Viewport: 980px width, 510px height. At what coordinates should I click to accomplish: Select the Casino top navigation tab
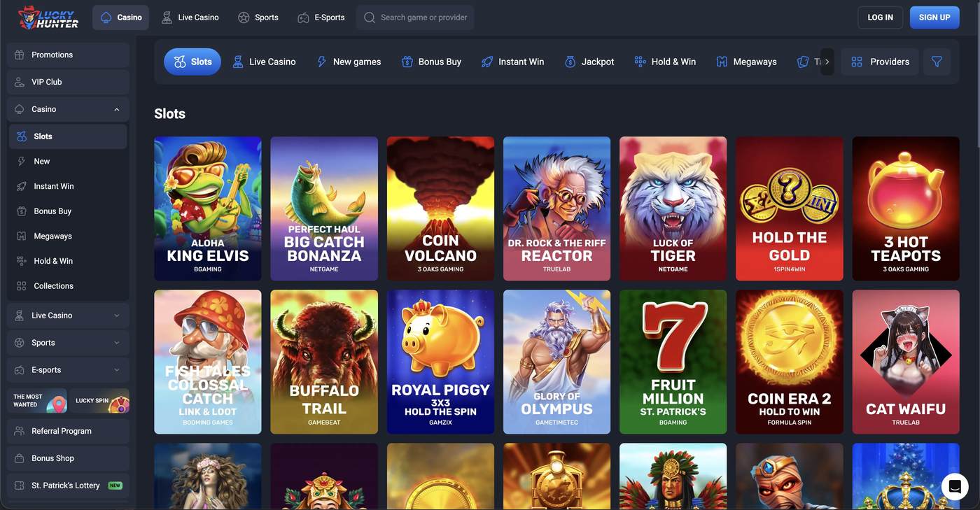click(120, 17)
